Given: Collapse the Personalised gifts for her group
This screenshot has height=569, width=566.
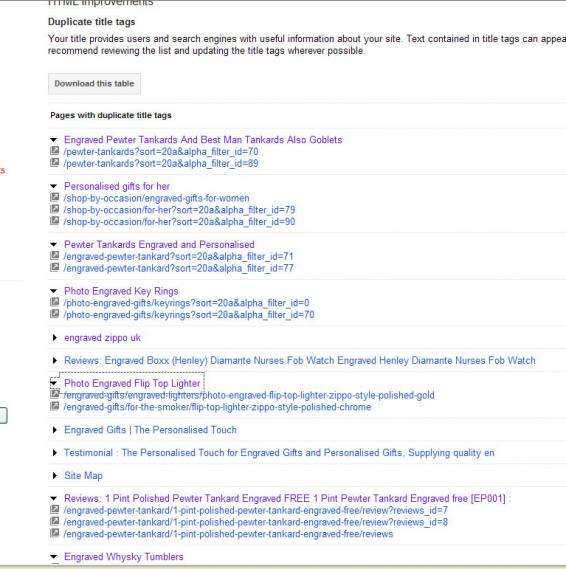Looking at the screenshot, I should (x=54, y=186).
